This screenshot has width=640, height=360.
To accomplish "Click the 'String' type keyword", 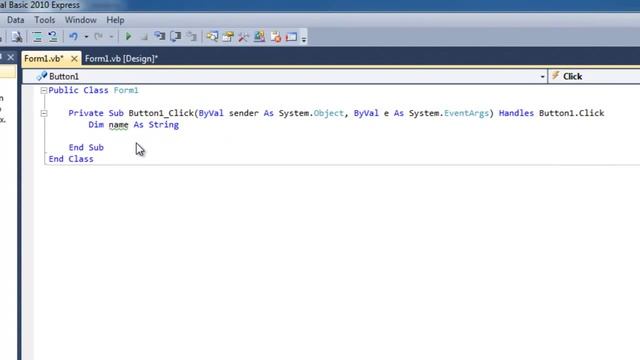I will tap(164, 125).
